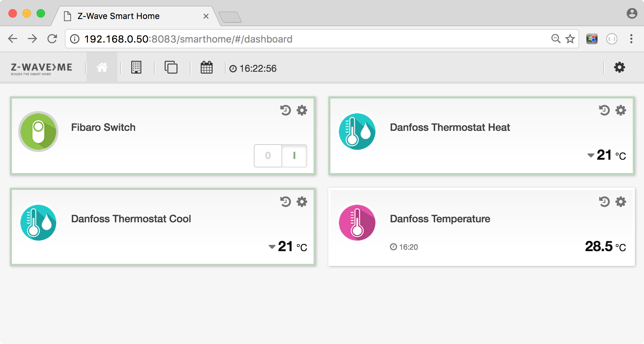The width and height of the screenshot is (644, 344).
Task: Open Danfoss Thermostat Cool settings gear
Action: pos(302,202)
